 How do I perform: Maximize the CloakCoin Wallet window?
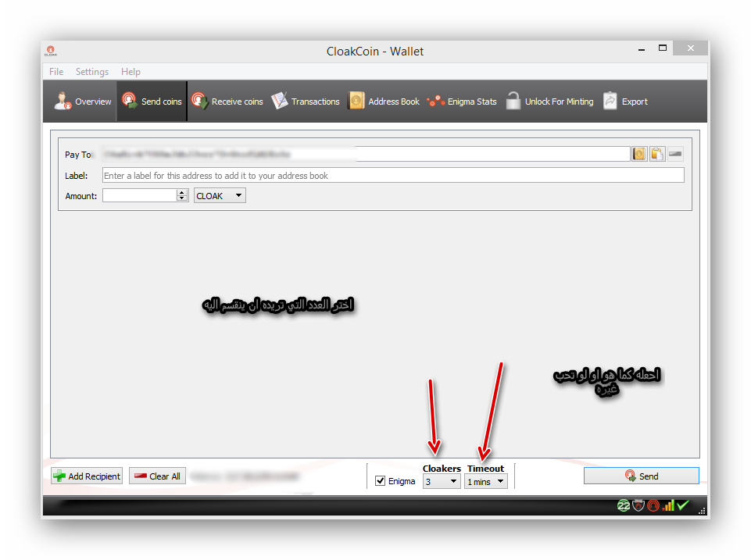pyautogui.click(x=663, y=48)
